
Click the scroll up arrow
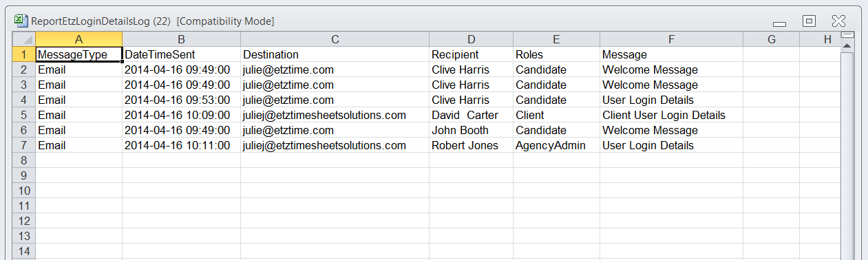[847, 46]
